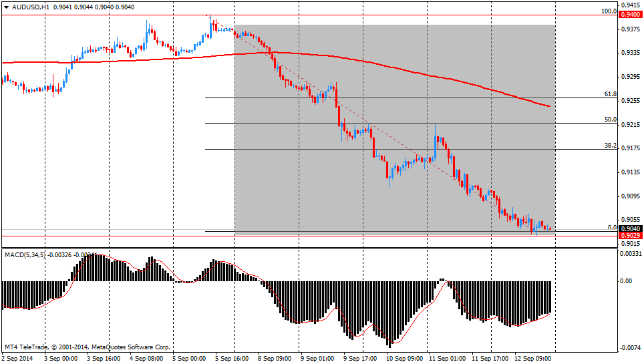Click the small triangle before AUDUSD,H1
The width and height of the screenshot is (644, 364).
point(6,7)
